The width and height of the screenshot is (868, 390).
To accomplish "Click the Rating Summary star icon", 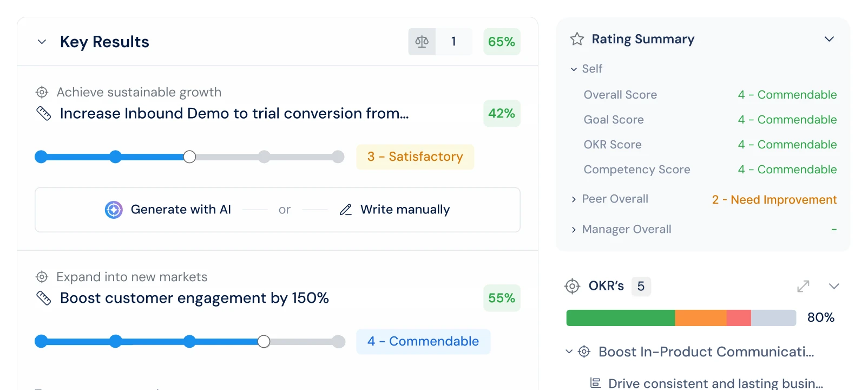I will click(x=577, y=39).
